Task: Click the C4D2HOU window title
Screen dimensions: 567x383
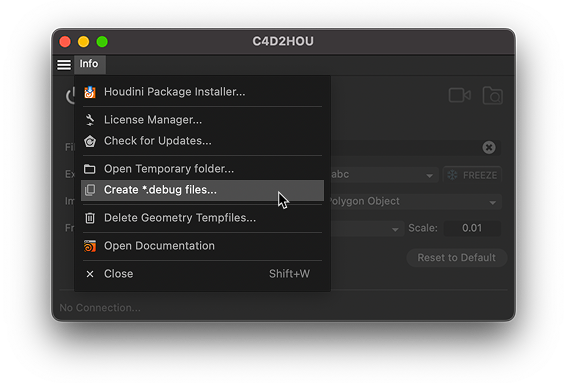Action: pyautogui.click(x=283, y=41)
